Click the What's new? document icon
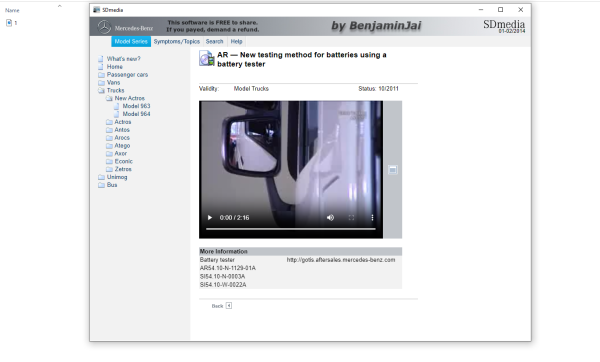This screenshot has width=600, height=362. click(101, 59)
